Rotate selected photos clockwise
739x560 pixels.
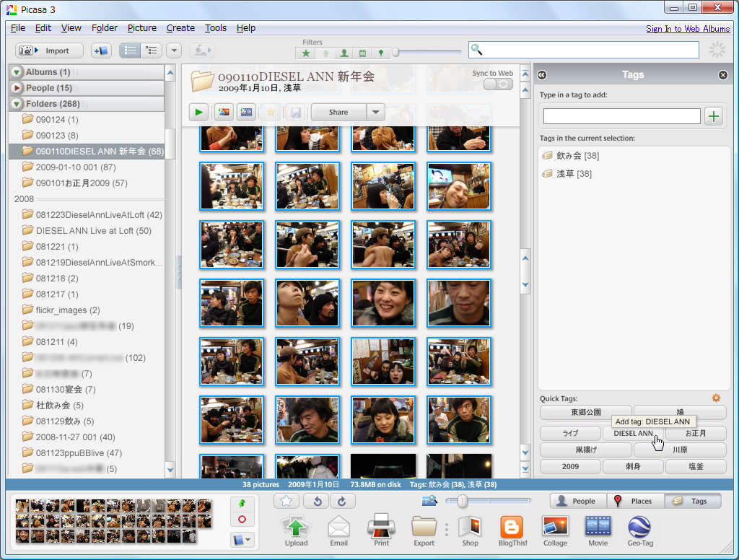(342, 501)
